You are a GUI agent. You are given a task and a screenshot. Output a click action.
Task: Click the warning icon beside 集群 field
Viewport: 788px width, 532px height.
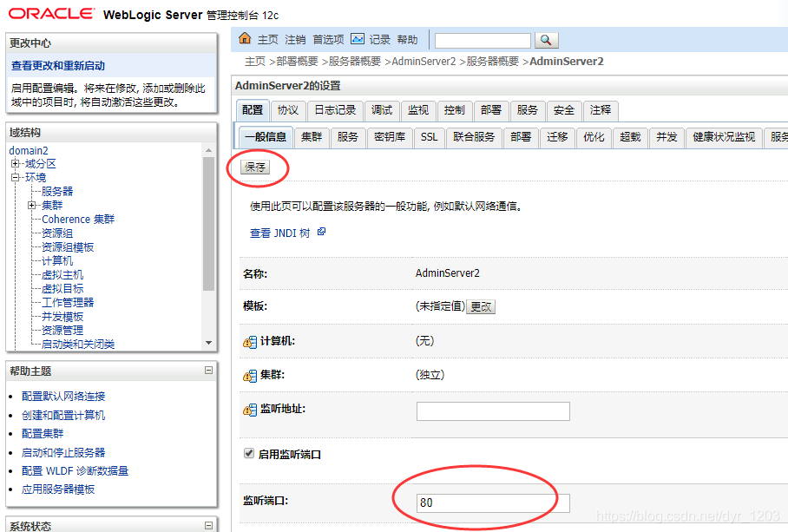[250, 376]
